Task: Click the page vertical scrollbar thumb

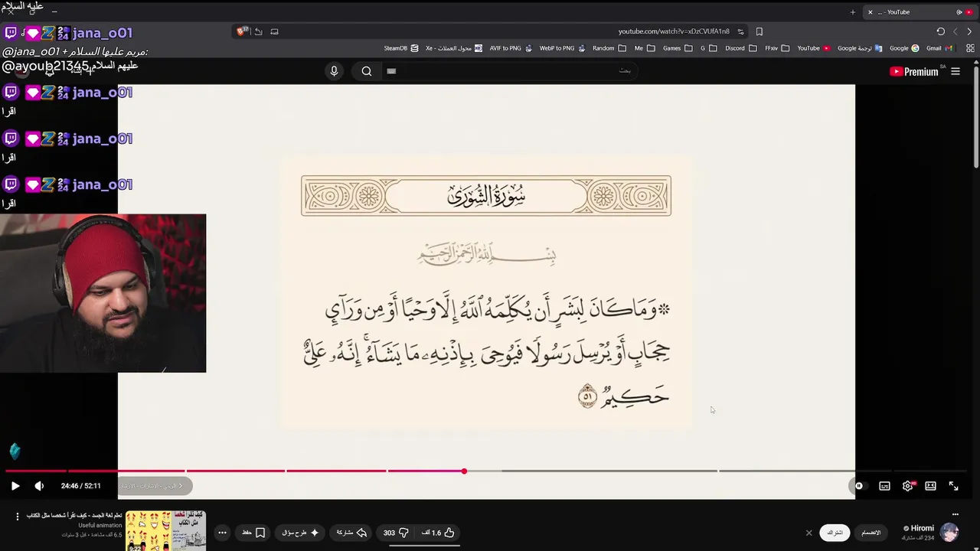Action: (976, 119)
